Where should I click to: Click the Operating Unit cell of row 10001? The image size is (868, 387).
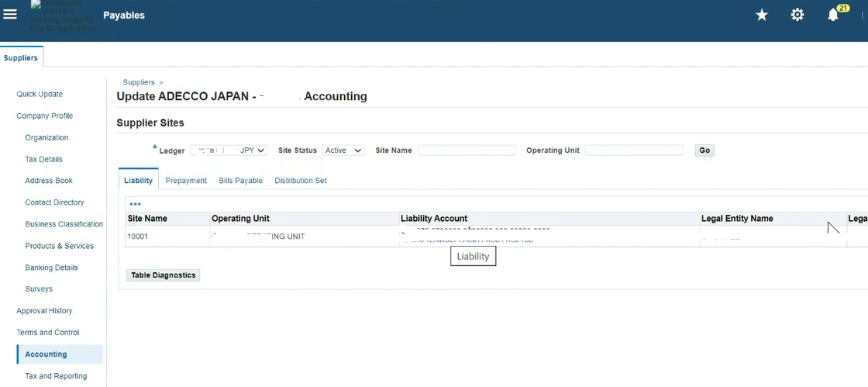305,237
